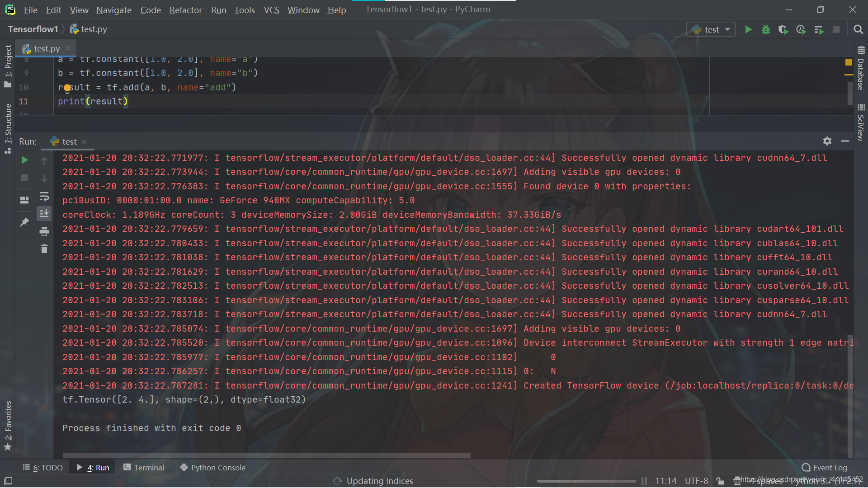Click code line print(result)
Viewport: 868px width, 488px height.
coord(93,101)
